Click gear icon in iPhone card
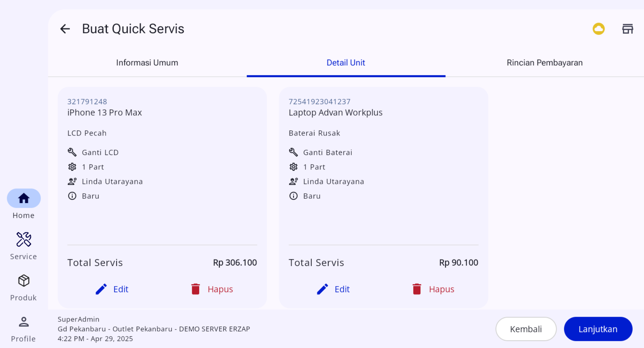The width and height of the screenshot is (644, 348). pyautogui.click(x=72, y=167)
